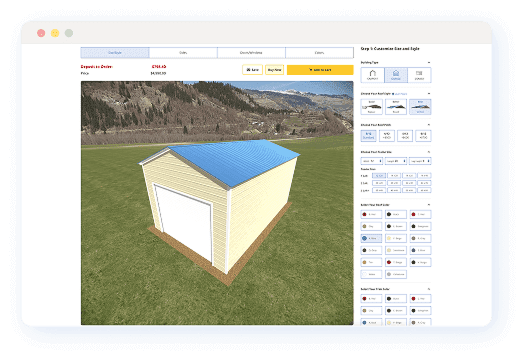
Task: Collapse the Choose Your Size section
Action: point(429,152)
